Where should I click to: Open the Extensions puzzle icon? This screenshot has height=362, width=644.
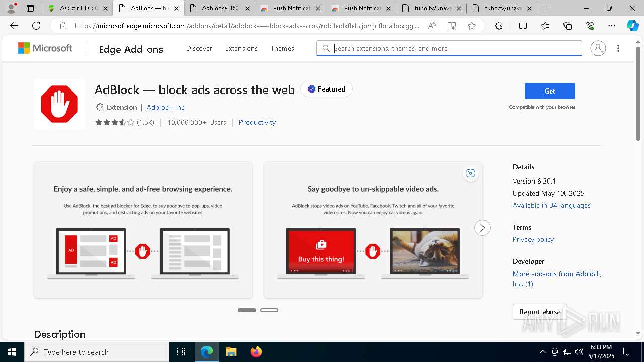point(499,26)
